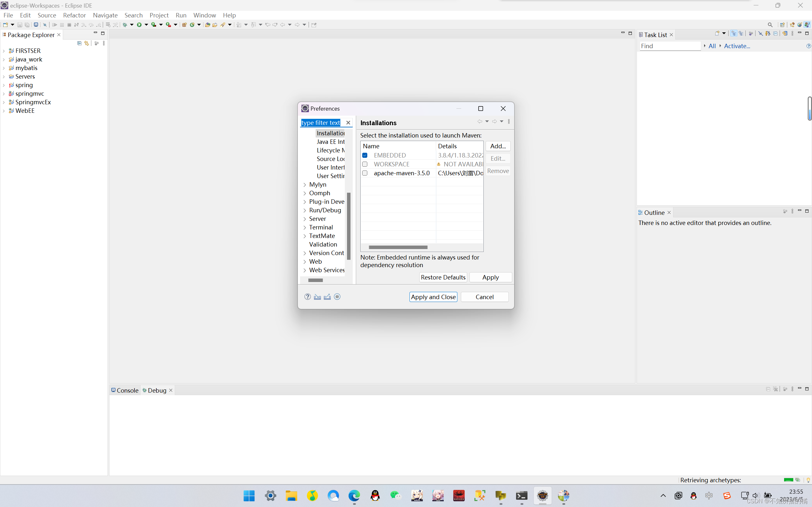Click Apply and Close button
Screen dimensions: 812x507
pos(433,297)
